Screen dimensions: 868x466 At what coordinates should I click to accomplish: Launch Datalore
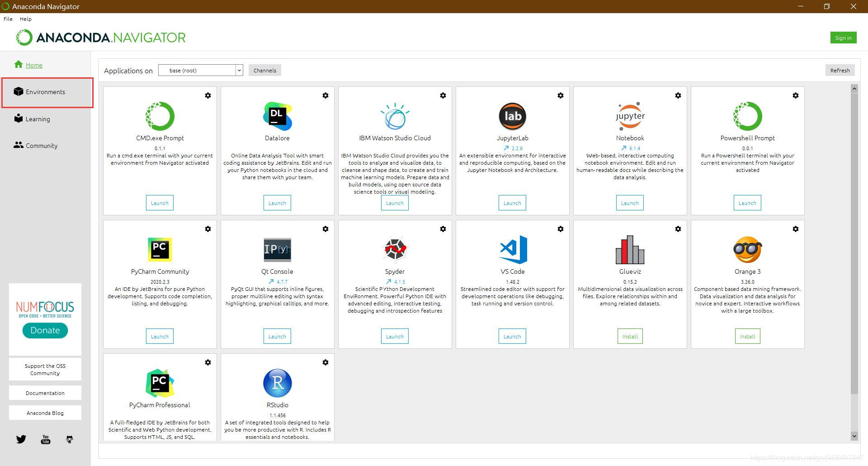pyautogui.click(x=277, y=203)
